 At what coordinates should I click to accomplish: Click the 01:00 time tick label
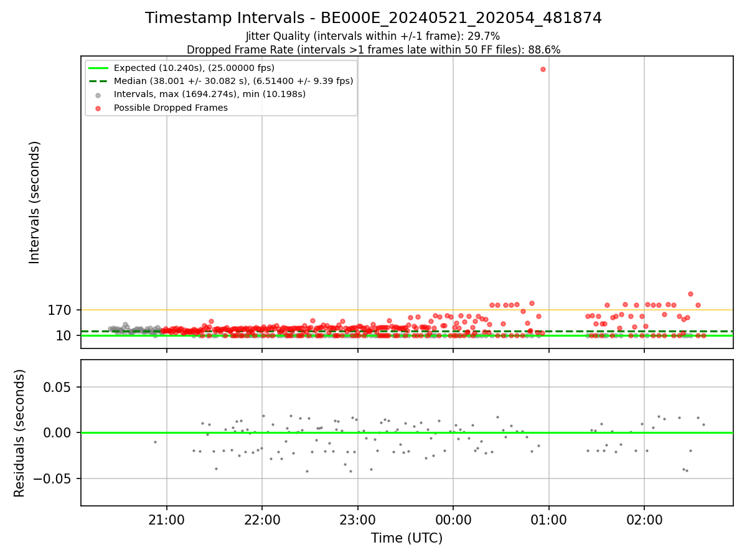click(548, 520)
